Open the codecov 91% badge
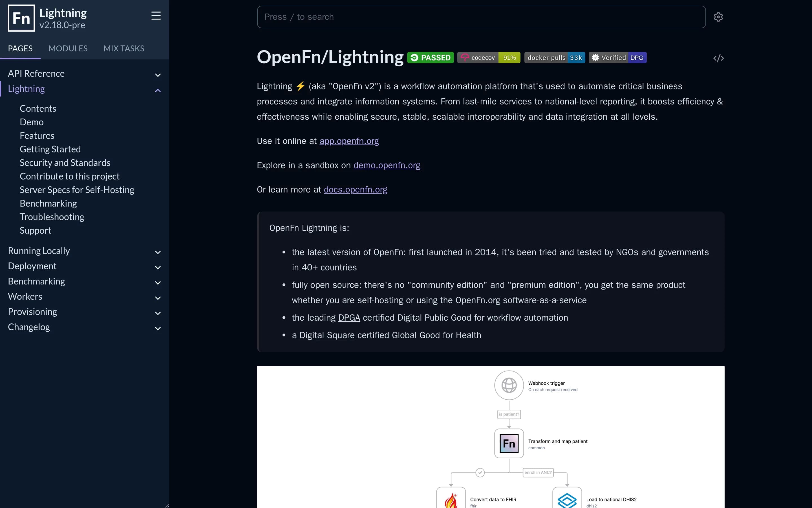This screenshot has height=508, width=812. [489, 58]
